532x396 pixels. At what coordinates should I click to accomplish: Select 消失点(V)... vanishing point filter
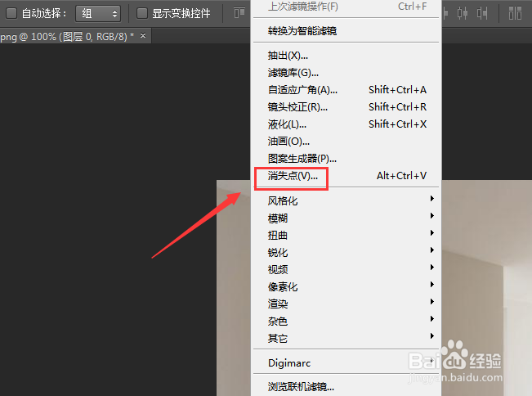pyautogui.click(x=346, y=176)
